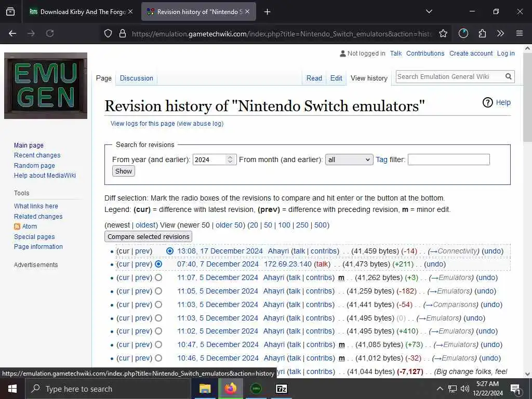The width and height of the screenshot is (532, 399).
Task: Select the View history tab
Action: [369, 78]
